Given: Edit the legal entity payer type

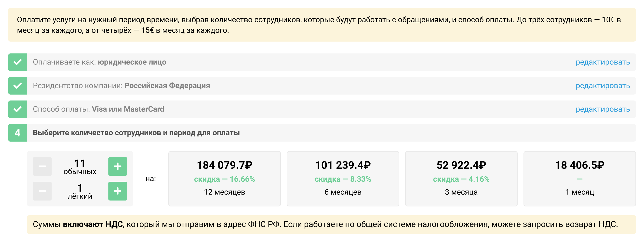Looking at the screenshot, I should [x=603, y=62].
